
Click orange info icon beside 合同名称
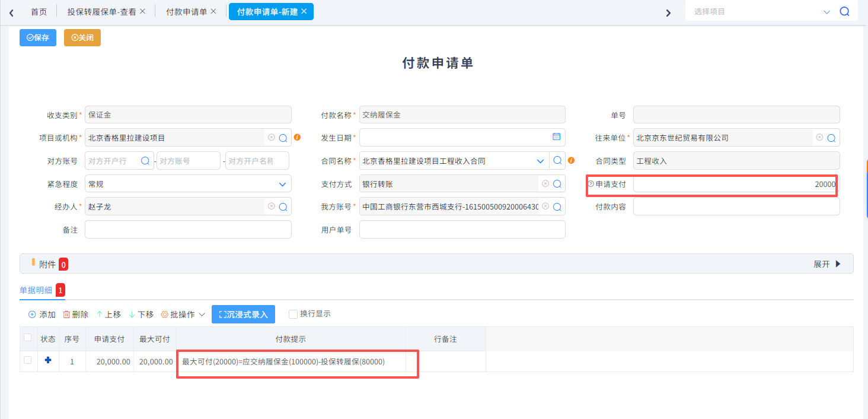(571, 160)
